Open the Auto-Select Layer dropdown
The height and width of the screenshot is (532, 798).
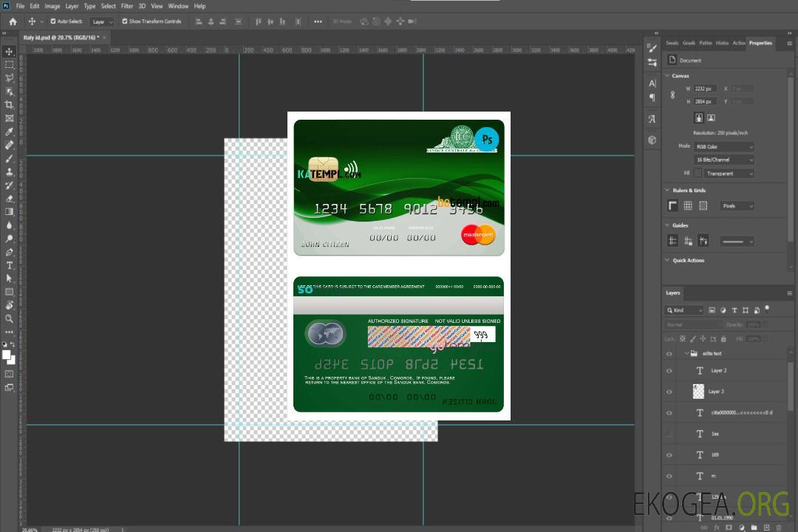[x=102, y=22]
